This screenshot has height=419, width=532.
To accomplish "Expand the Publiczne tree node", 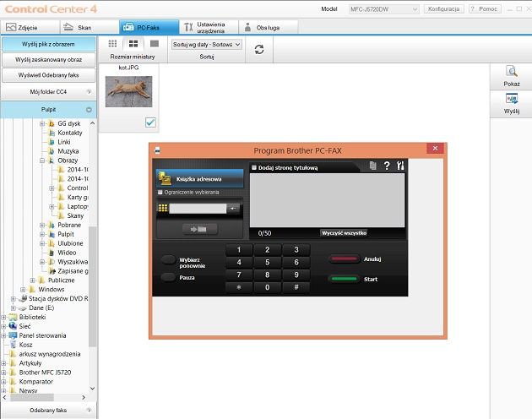I will point(33,280).
